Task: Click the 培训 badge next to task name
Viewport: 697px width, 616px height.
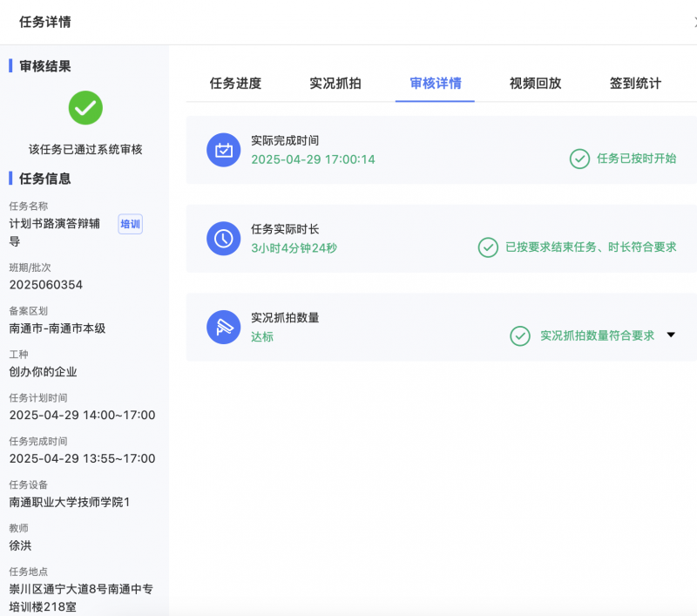Action: point(129,224)
